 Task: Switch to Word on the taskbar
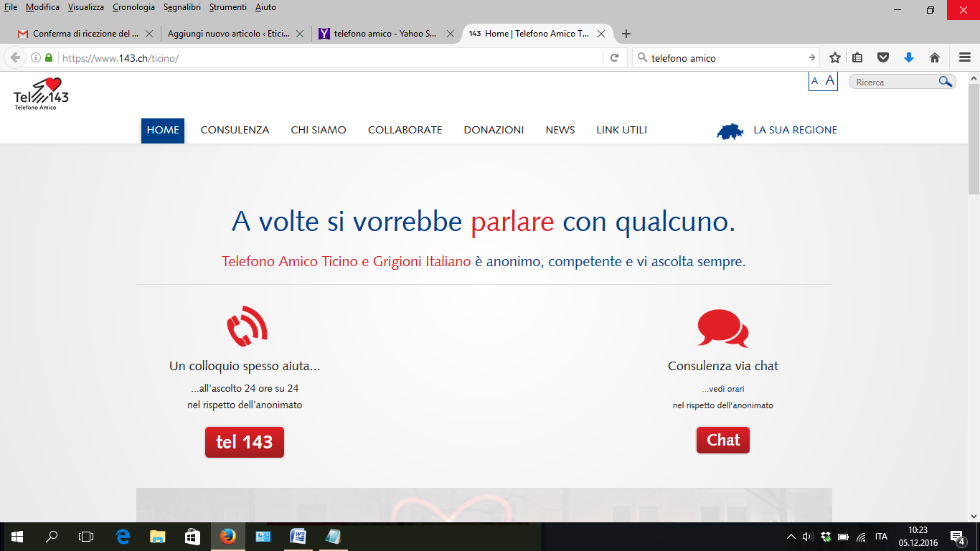pos(298,536)
